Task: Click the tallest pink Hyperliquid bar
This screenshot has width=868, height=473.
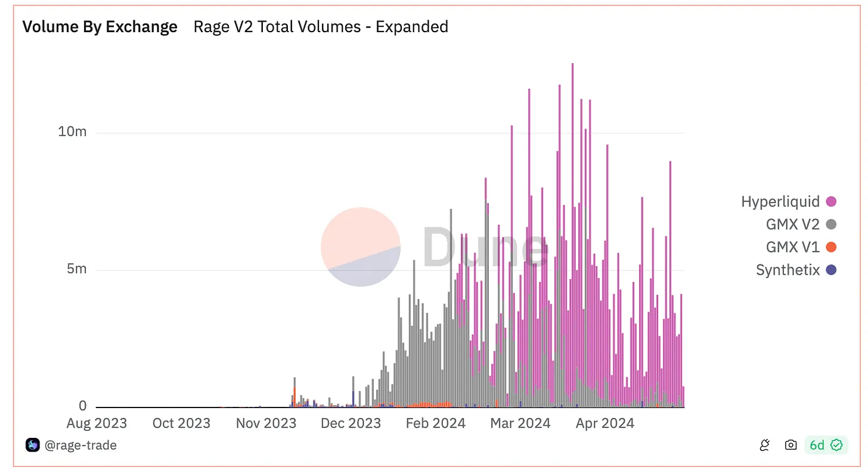Action: pos(572,179)
